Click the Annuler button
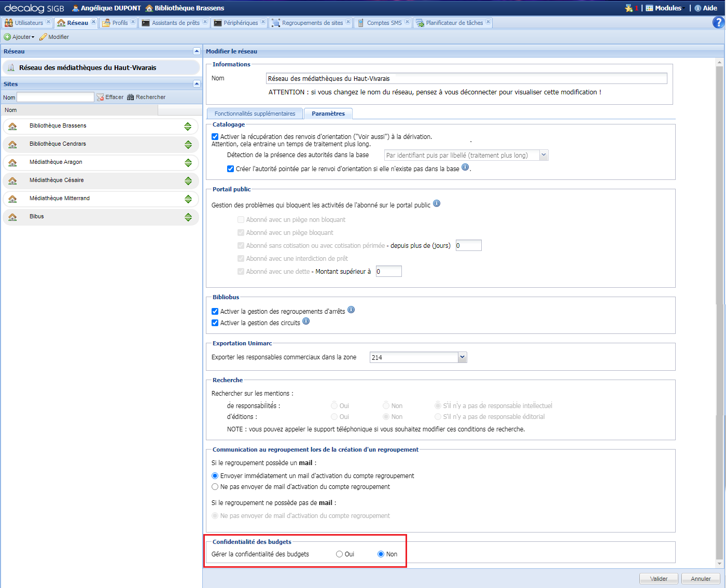The width and height of the screenshot is (726, 588). point(701,579)
